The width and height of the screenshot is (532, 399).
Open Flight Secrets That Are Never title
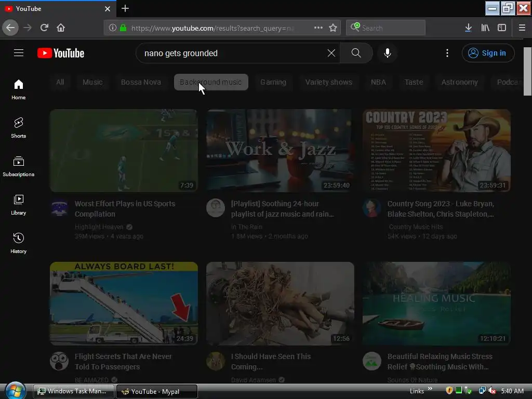tap(123, 362)
